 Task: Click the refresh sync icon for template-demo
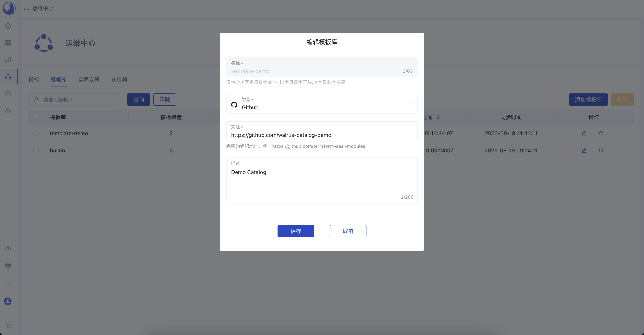coord(601,133)
